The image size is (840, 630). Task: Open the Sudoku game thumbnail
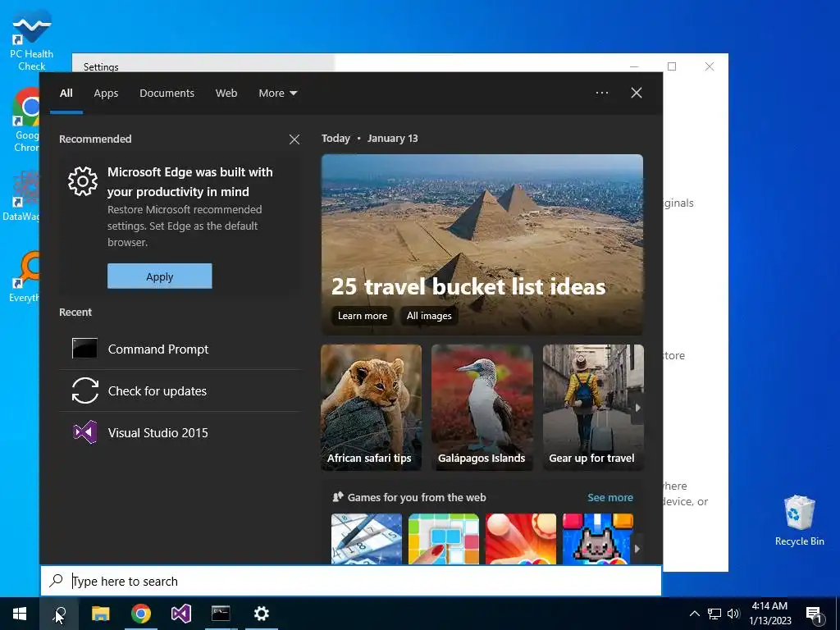pos(367,539)
